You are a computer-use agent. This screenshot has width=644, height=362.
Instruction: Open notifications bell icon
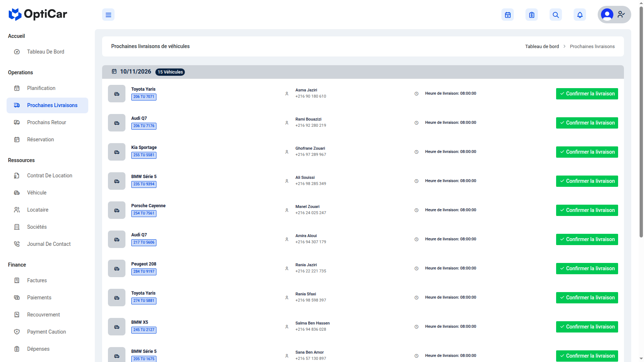580,15
